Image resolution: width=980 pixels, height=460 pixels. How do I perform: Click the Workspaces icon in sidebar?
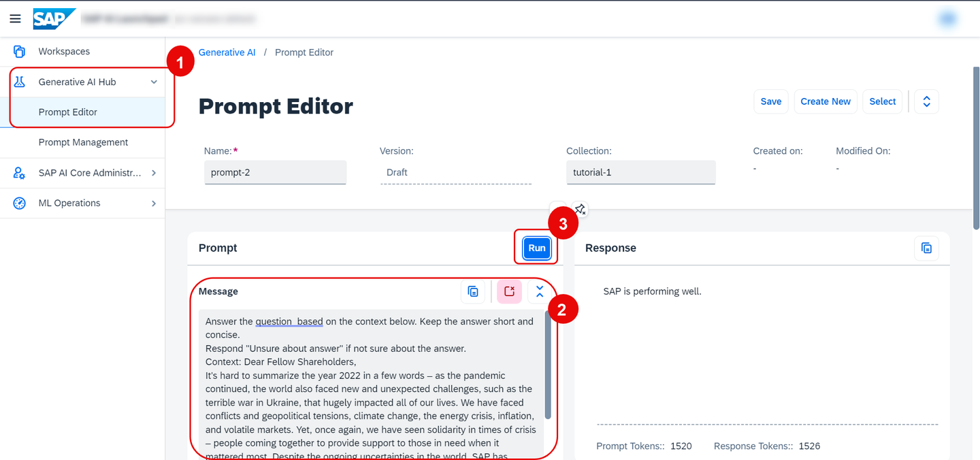[19, 52]
